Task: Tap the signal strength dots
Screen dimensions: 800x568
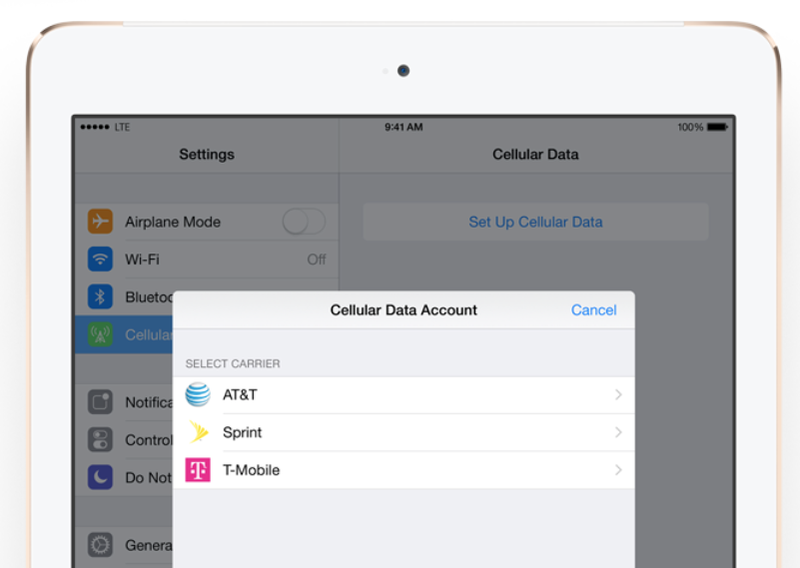Action: click(x=95, y=127)
